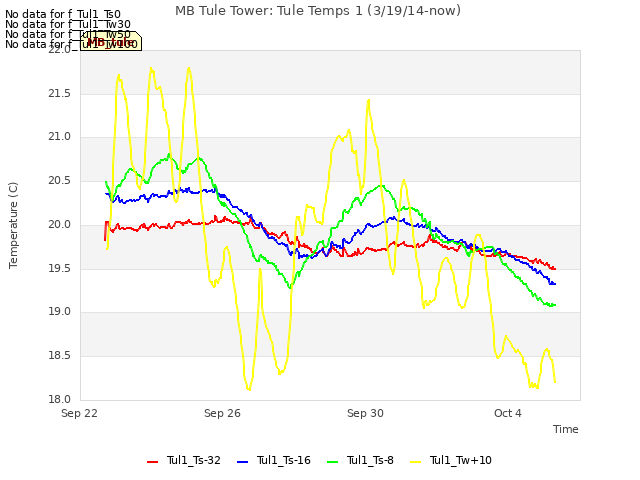The width and height of the screenshot is (640, 480).
Task: Click the Tul1_Ts-16 legend label
Action: coord(284,460)
